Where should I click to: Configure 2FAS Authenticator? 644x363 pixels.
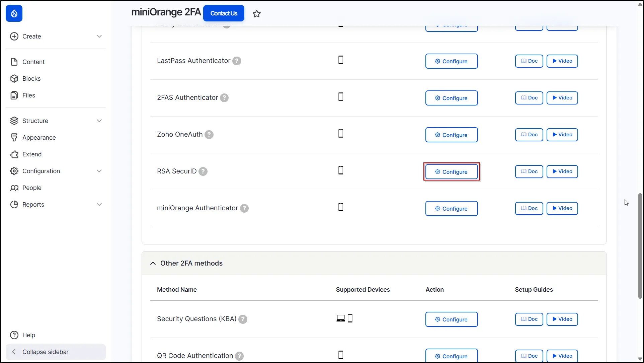(x=452, y=98)
